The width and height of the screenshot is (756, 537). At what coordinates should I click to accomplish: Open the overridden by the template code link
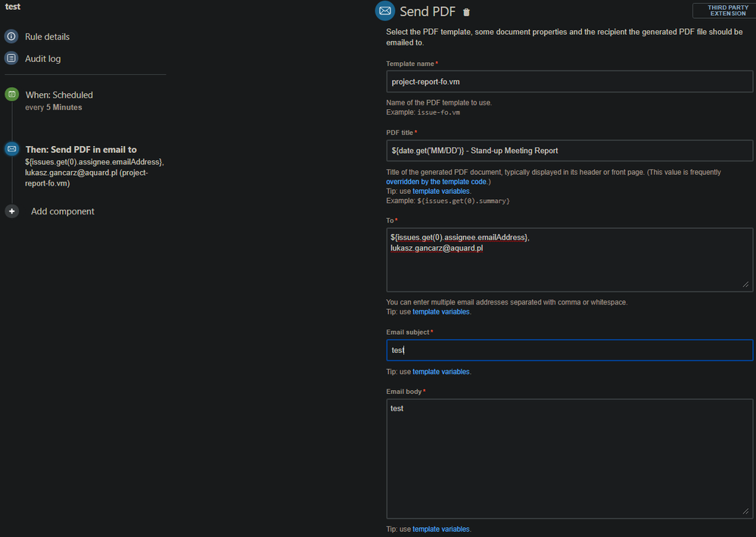[437, 182]
